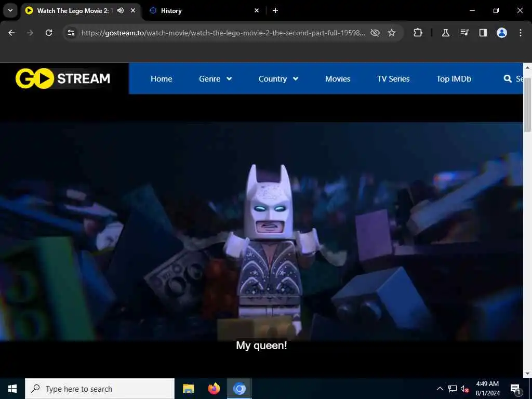Click the Chrome taskbar icon
Screen dimensions: 532x399
click(x=239, y=389)
